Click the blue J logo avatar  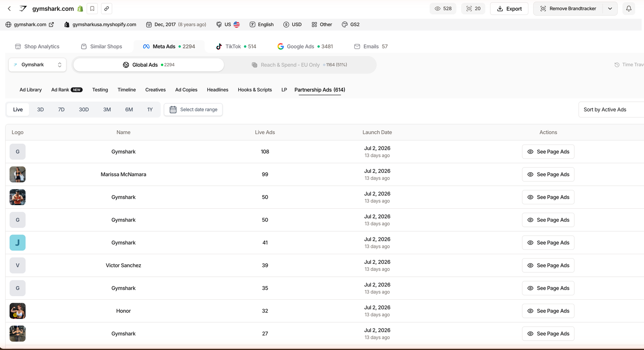point(18,243)
